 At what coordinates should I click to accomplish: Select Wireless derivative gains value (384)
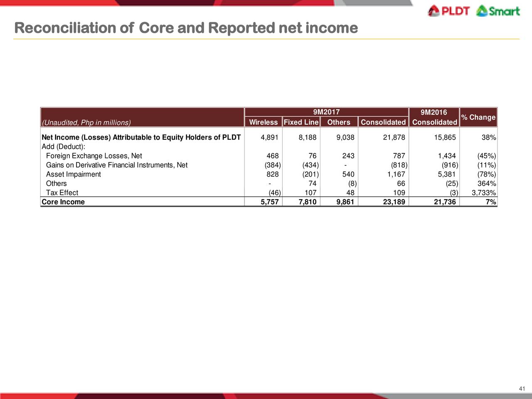coord(273,165)
